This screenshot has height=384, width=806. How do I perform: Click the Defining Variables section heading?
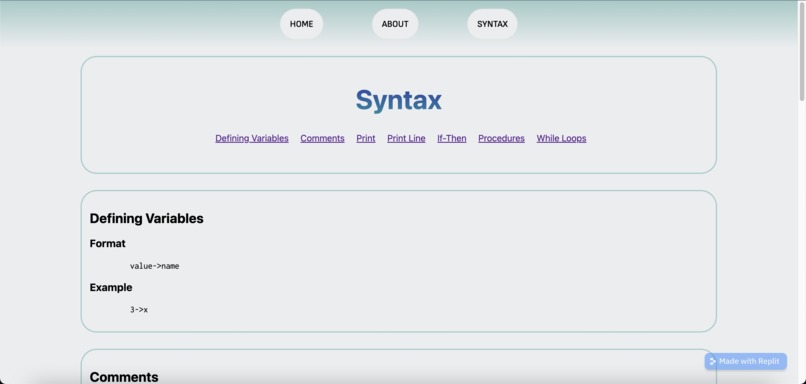(146, 218)
